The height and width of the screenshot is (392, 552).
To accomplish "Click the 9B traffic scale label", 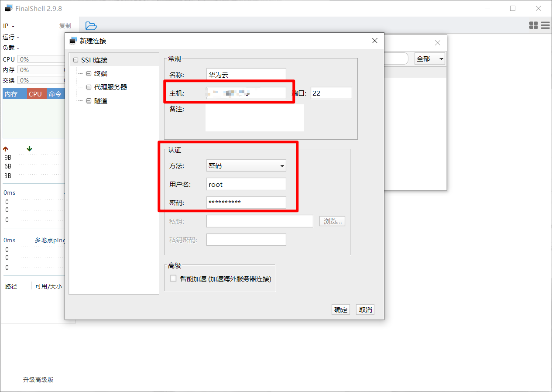I will point(8,157).
